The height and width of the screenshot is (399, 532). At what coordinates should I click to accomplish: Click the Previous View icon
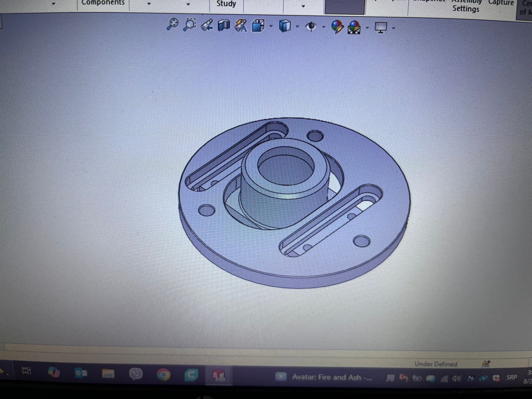coord(207,25)
